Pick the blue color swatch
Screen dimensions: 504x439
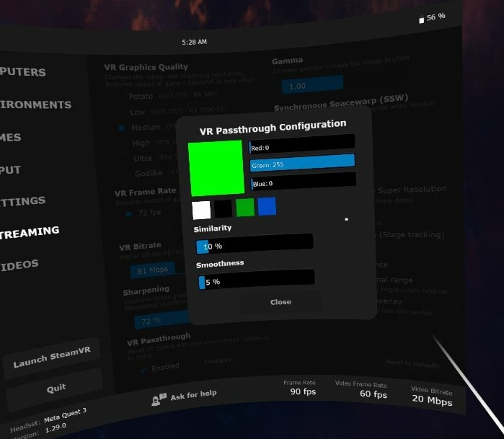pyautogui.click(x=267, y=207)
